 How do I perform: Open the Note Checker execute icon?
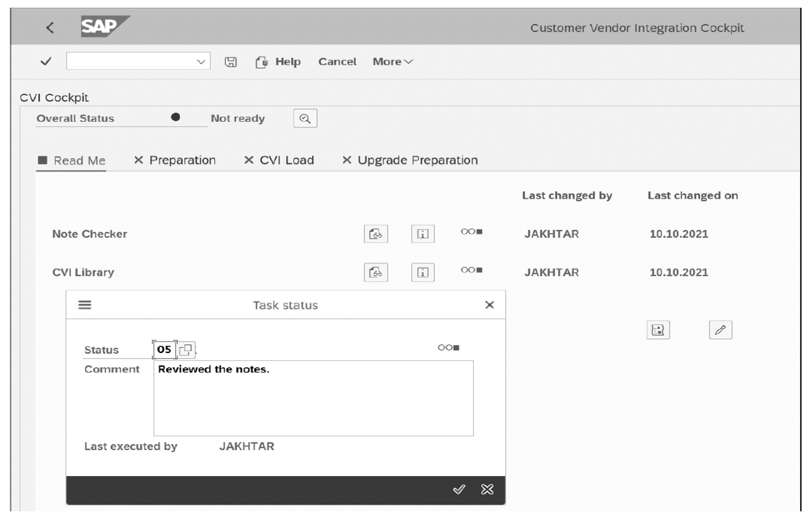[376, 234]
